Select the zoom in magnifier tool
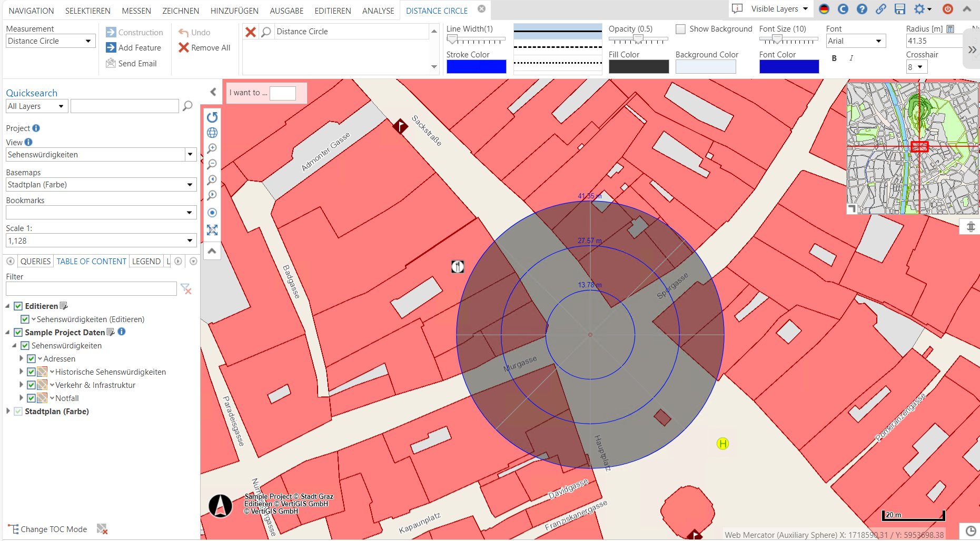This screenshot has width=980, height=541. pyautogui.click(x=212, y=148)
